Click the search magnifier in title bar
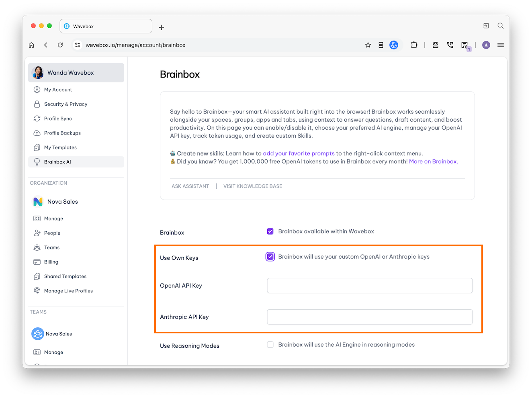The width and height of the screenshot is (532, 398). tap(501, 26)
